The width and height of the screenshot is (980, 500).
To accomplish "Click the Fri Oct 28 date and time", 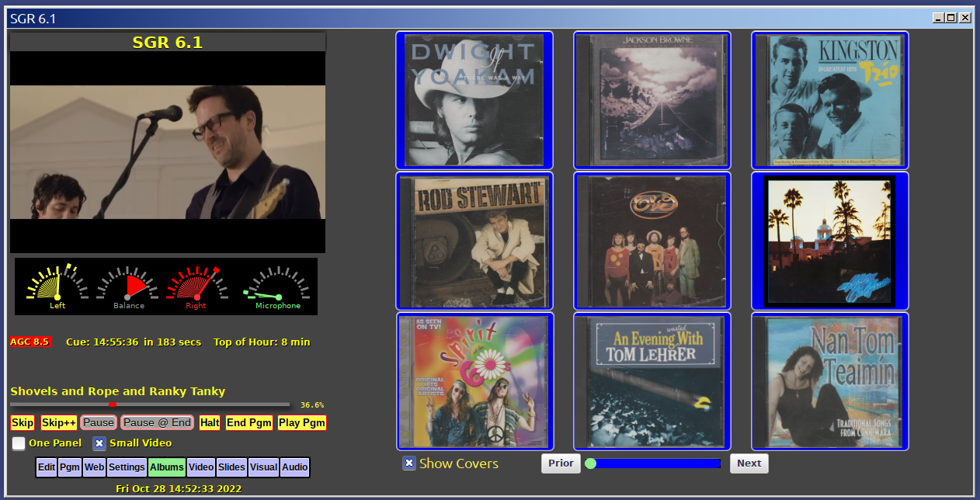I will pos(179,489).
